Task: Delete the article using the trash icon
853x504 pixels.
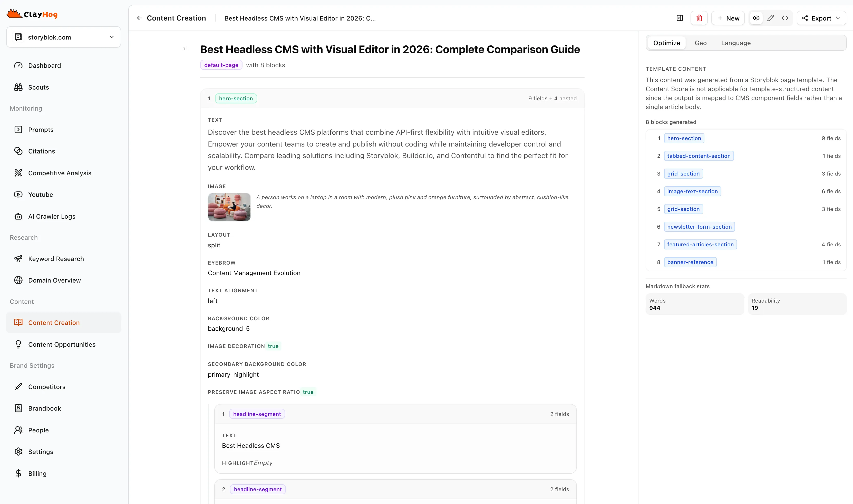Action: (699, 18)
